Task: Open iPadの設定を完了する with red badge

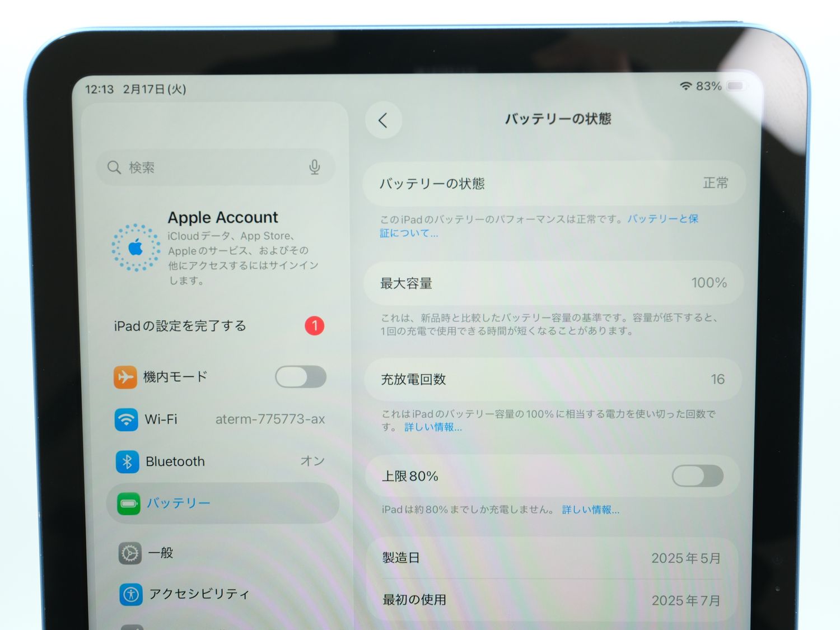Action: (180, 326)
